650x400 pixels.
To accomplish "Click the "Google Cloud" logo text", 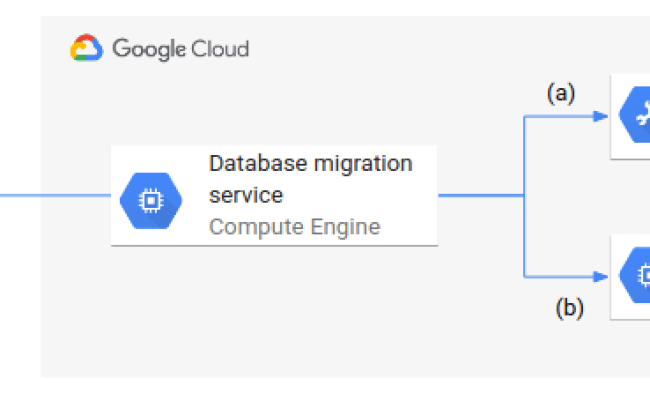I will [x=181, y=49].
